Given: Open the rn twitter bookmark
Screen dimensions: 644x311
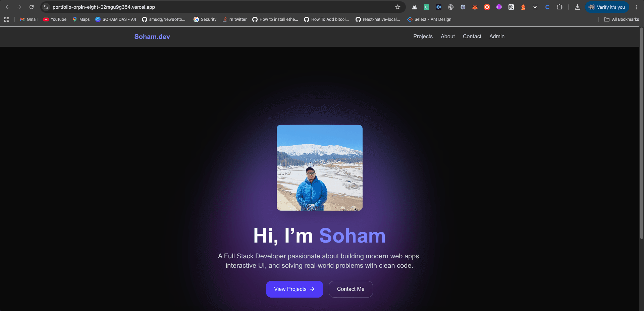Looking at the screenshot, I should click(234, 19).
